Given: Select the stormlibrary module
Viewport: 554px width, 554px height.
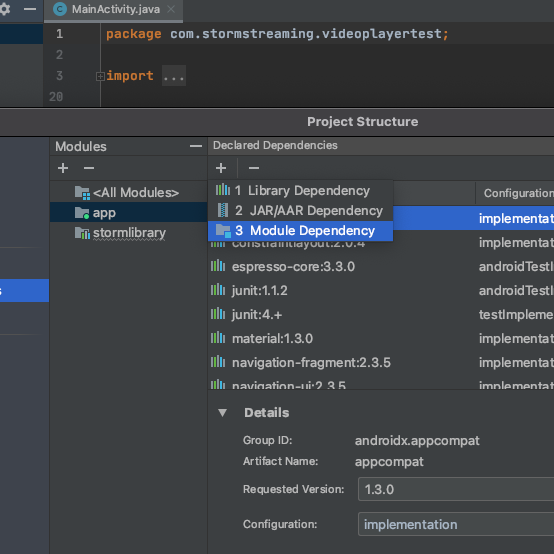Looking at the screenshot, I should pyautogui.click(x=129, y=233).
